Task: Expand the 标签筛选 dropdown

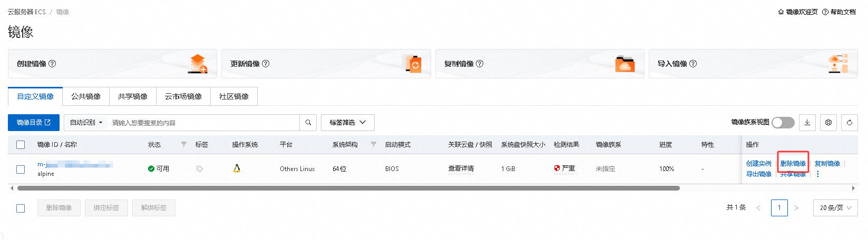Action: point(347,123)
